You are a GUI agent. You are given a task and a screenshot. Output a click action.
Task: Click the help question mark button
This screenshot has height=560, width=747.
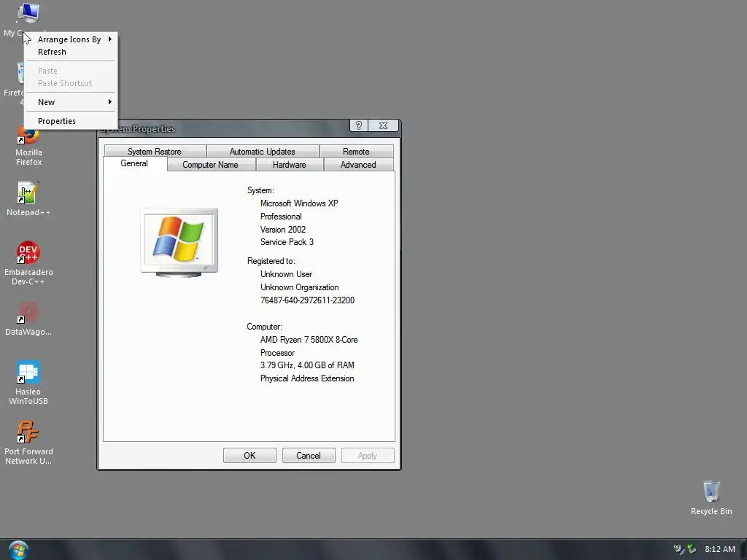point(359,125)
